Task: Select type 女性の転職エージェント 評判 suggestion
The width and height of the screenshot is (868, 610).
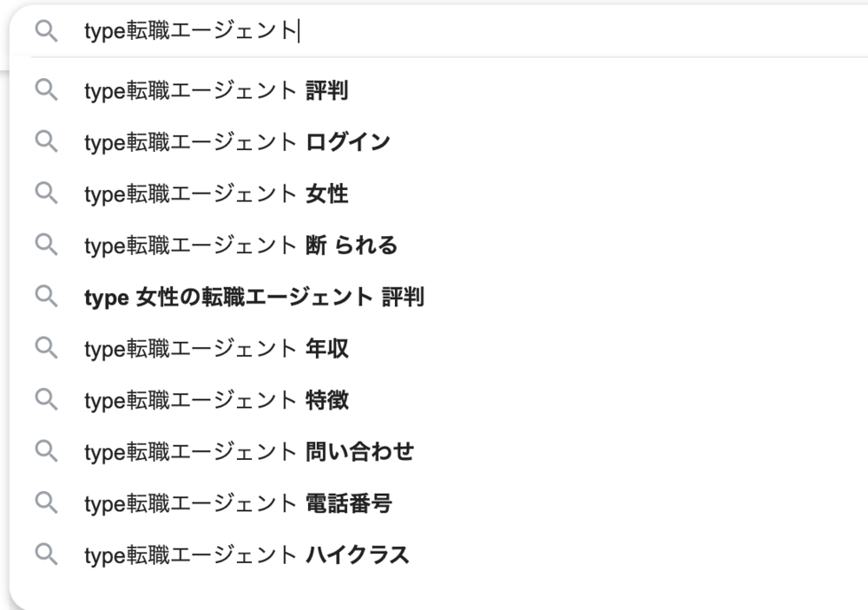Action: tap(253, 297)
